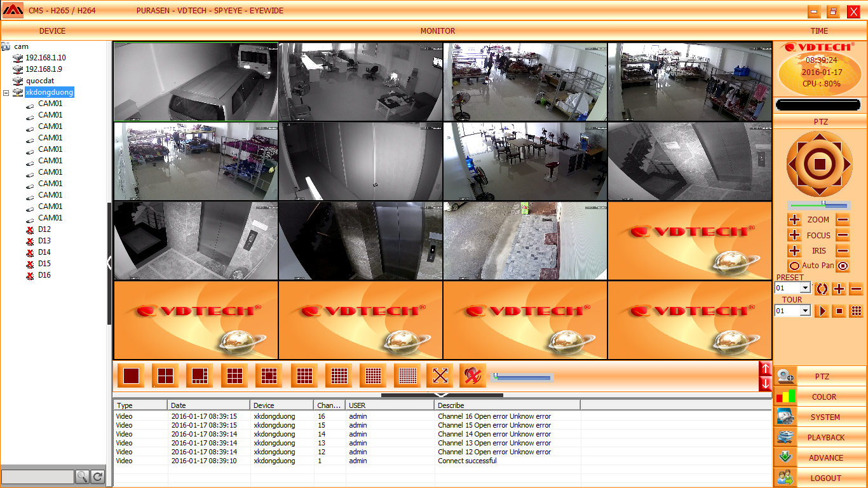Switch to single-camera view layout
The image size is (868, 488).
(x=131, y=376)
